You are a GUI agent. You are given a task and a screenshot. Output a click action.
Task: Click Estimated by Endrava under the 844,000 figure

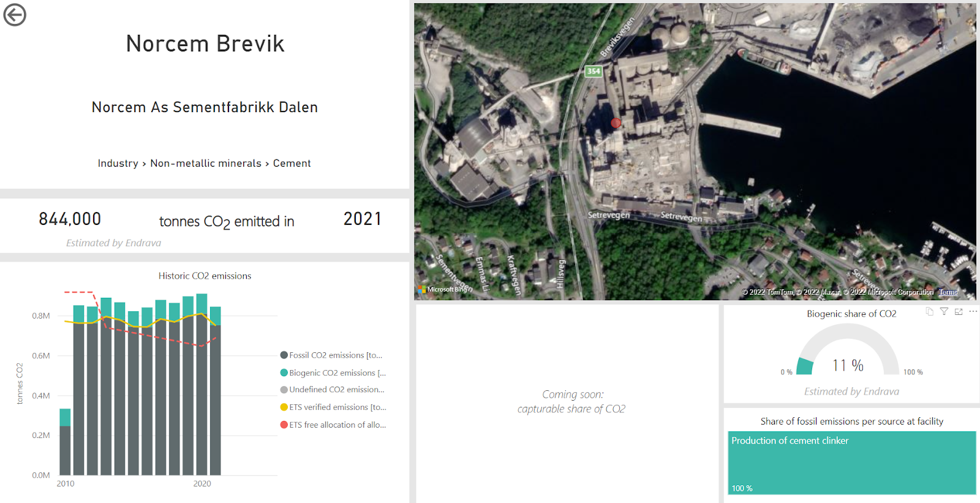pyautogui.click(x=114, y=243)
